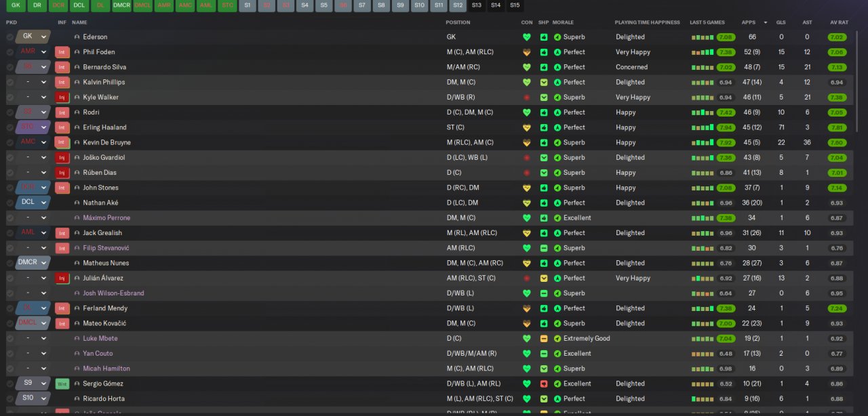Click Joško Gvardiol's red condition icon
The width and height of the screenshot is (868, 416).
pos(526,158)
